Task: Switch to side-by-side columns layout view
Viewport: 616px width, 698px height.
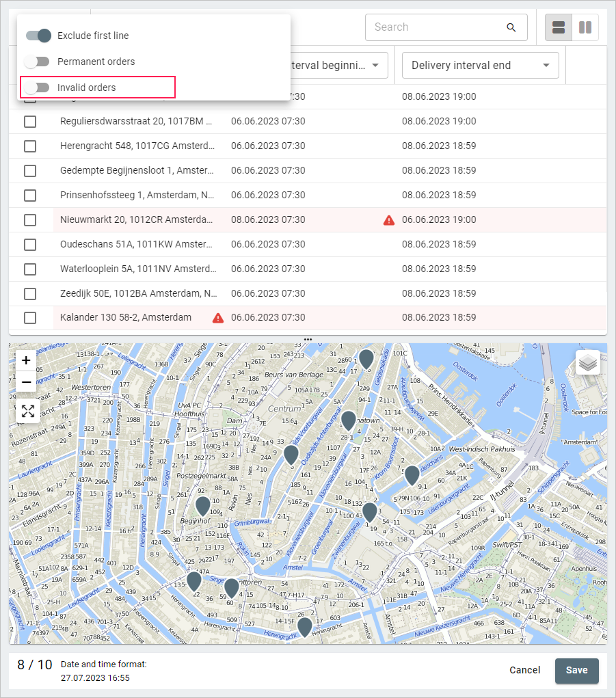Action: pos(585,27)
